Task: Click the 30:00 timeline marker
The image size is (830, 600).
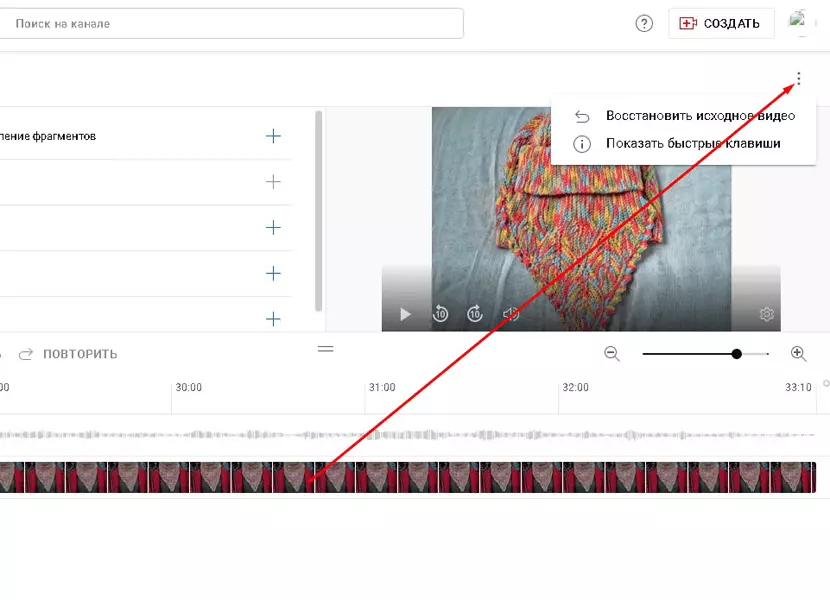Action: click(x=188, y=387)
